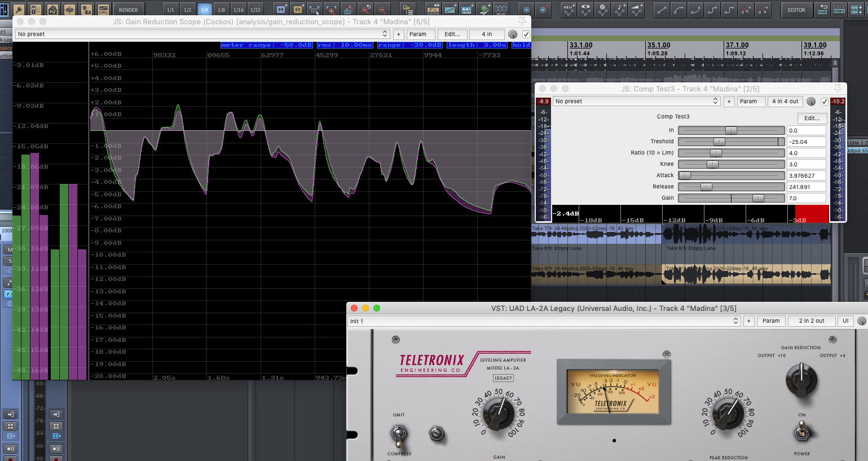Click the + preset menu in Gain Reduction Scope
This screenshot has height=461, width=868.
399,34
